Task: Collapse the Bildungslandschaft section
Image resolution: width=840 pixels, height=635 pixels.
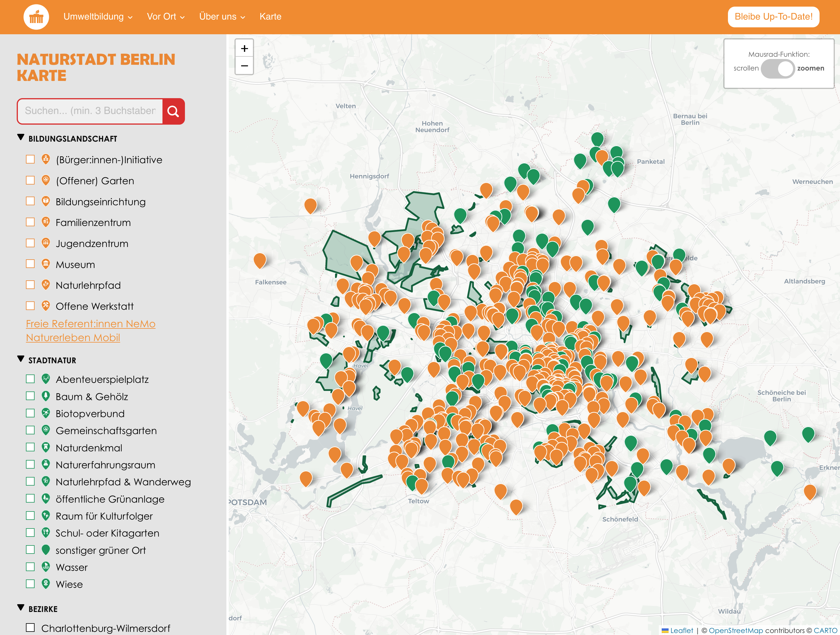Action: pos(21,137)
